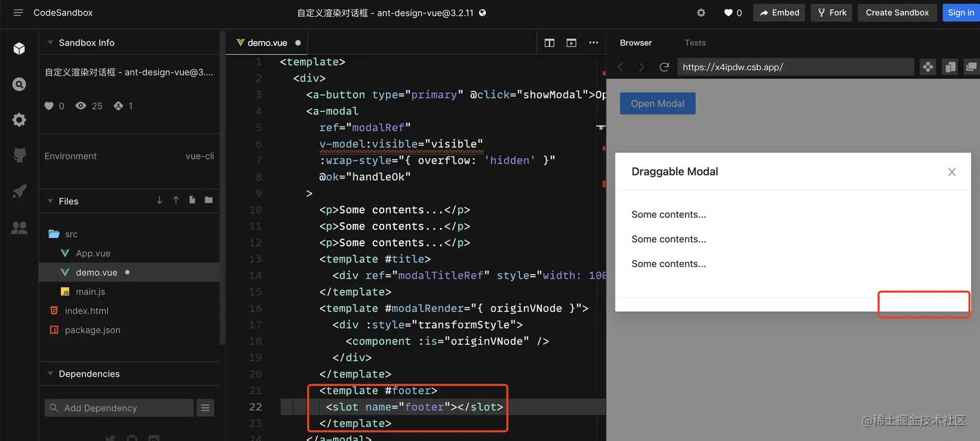
Task: Switch to the Browser tab
Action: tap(636, 43)
